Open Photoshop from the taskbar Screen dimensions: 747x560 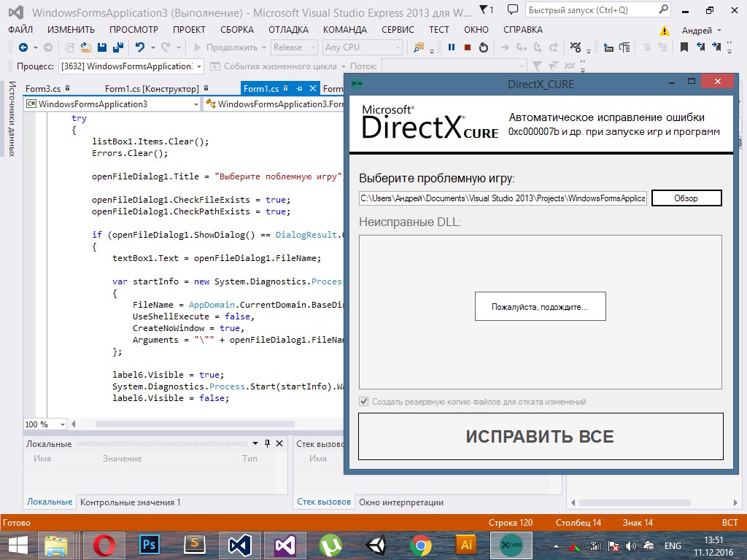[149, 545]
